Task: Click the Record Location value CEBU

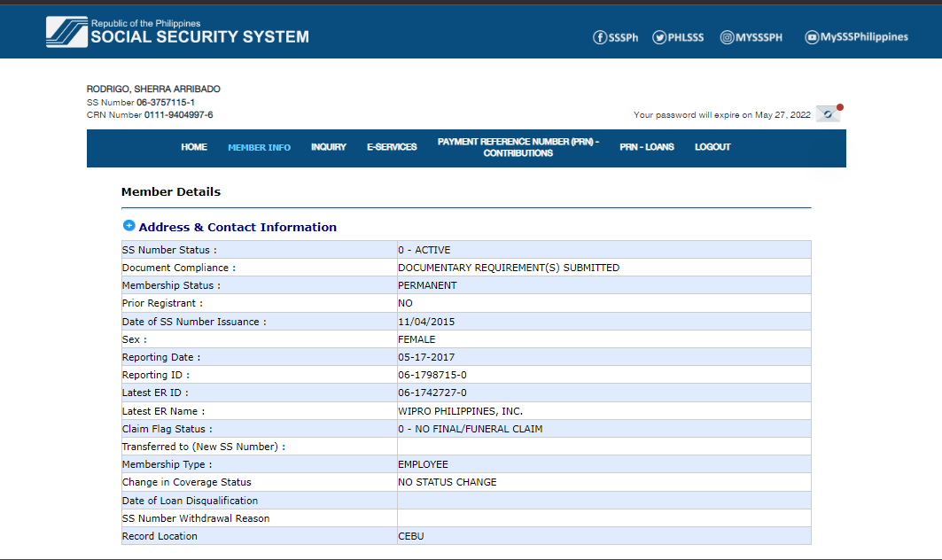Action: click(411, 536)
